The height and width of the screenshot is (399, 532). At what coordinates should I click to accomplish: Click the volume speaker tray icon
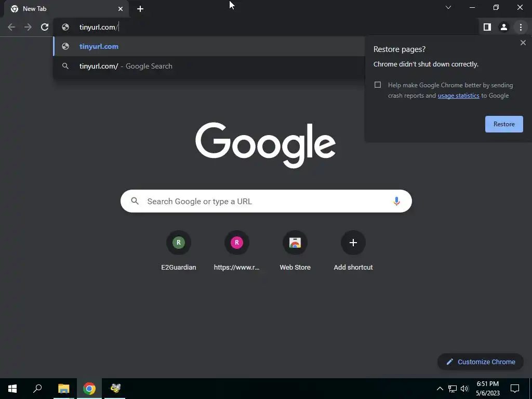point(464,389)
